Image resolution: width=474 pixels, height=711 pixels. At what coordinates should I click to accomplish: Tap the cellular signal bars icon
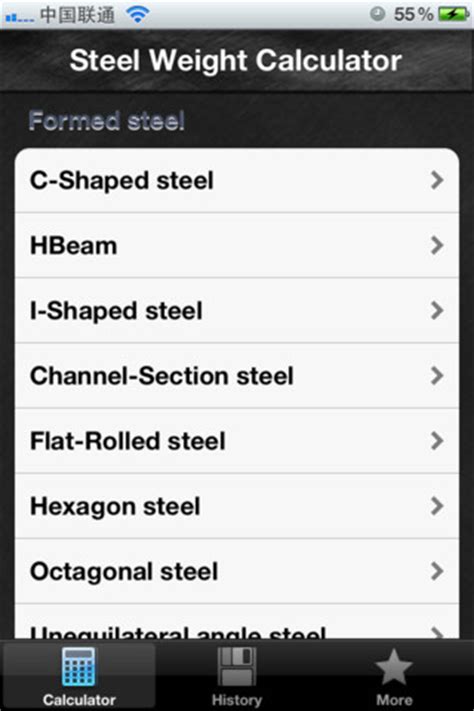[x=19, y=18]
